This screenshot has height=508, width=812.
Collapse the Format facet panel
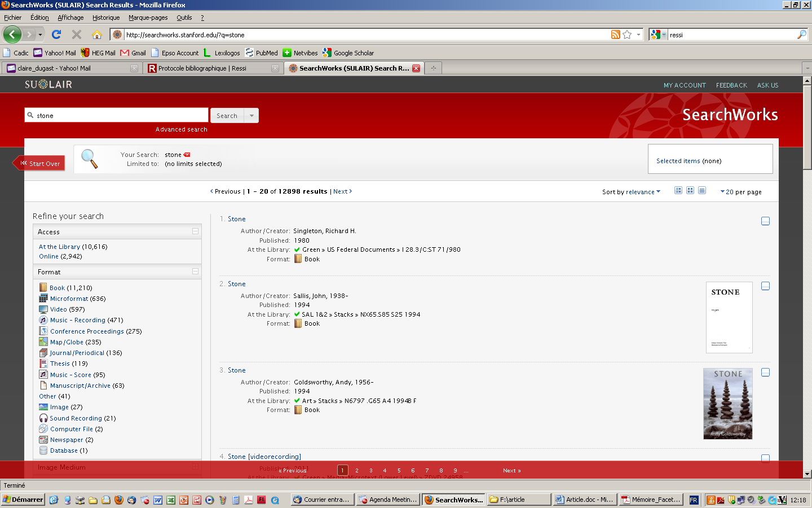[x=195, y=271]
